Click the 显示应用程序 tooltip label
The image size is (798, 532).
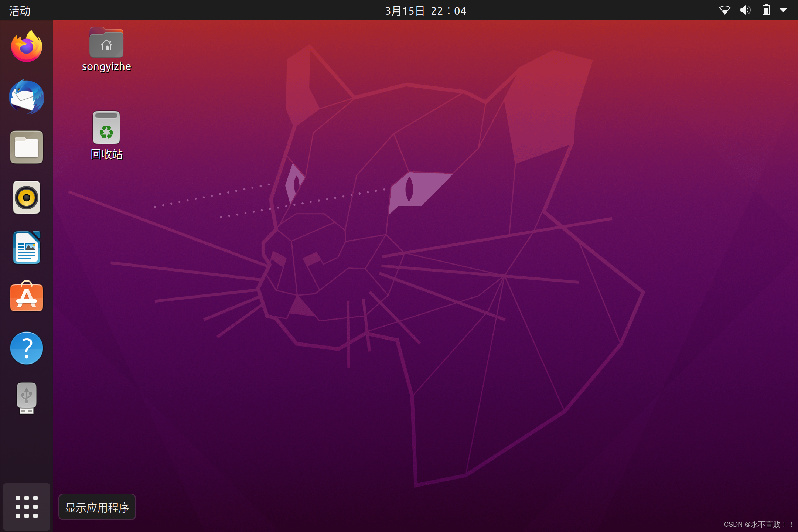point(97,507)
